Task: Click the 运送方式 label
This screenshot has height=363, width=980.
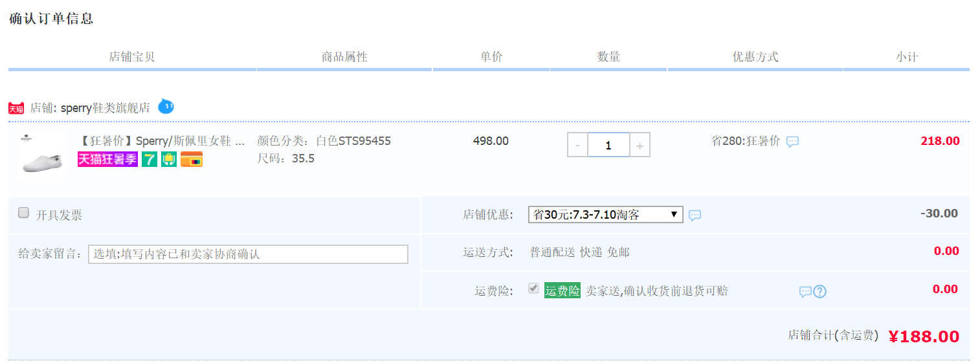Action: (x=489, y=252)
